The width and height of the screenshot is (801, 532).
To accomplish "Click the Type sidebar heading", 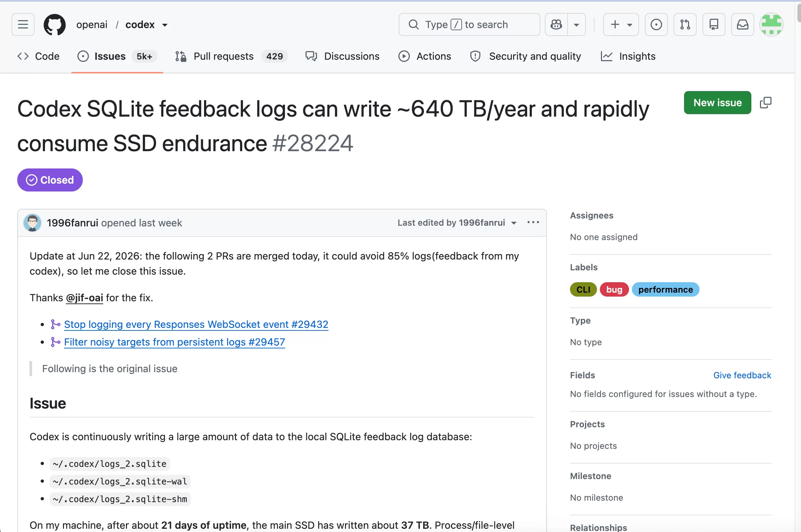I will click(x=580, y=320).
